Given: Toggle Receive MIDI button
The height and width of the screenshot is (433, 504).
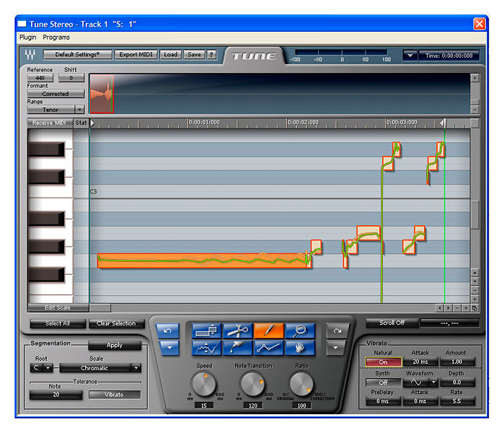Looking at the screenshot, I should point(49,123).
